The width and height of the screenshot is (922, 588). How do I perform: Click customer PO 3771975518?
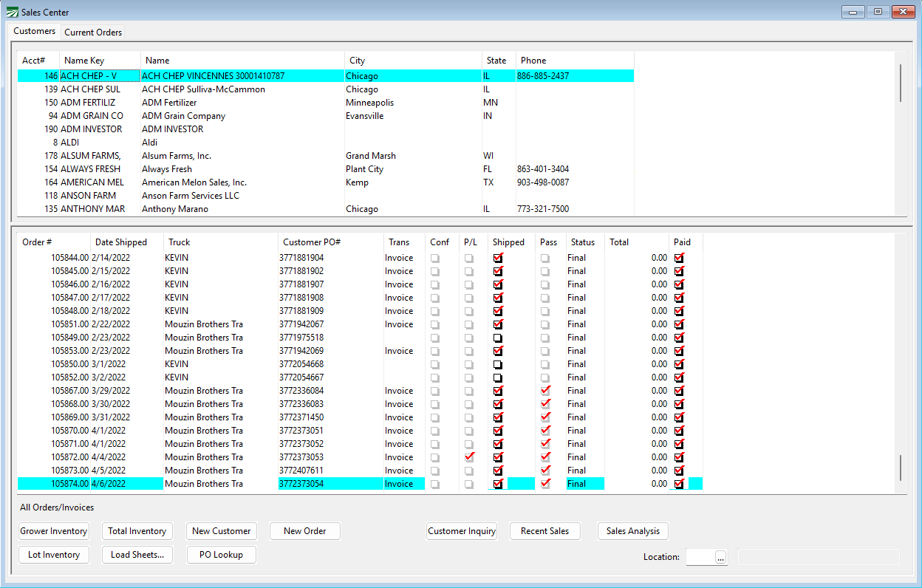pos(301,338)
